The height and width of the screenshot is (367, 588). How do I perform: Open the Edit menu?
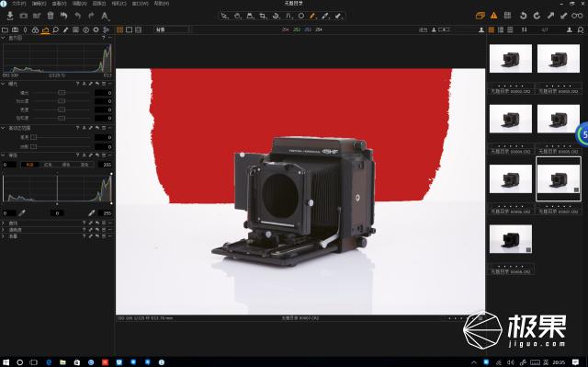tap(39, 4)
